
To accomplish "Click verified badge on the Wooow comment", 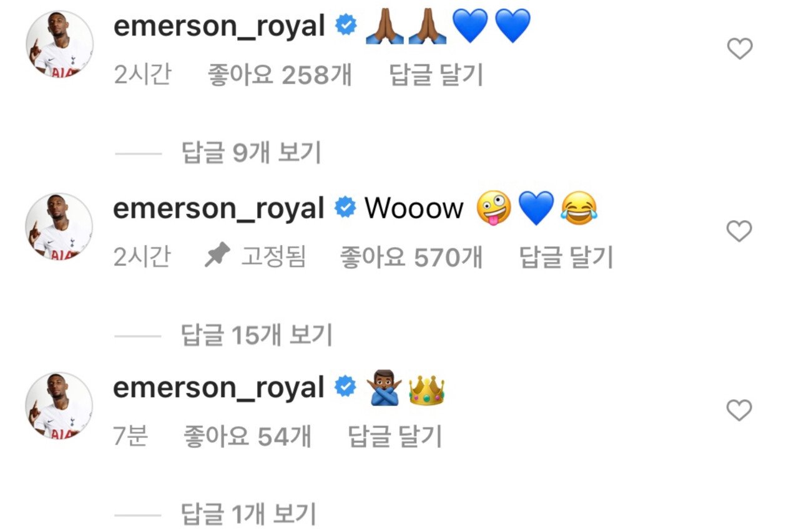I will tap(345, 208).
